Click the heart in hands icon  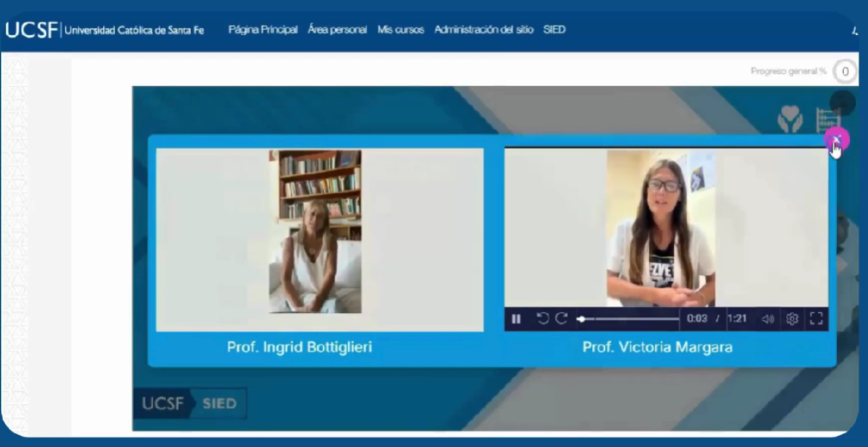pyautogui.click(x=790, y=119)
